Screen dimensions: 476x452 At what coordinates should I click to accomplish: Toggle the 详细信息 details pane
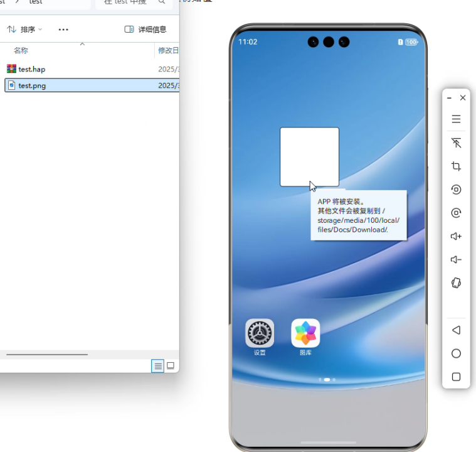point(145,30)
